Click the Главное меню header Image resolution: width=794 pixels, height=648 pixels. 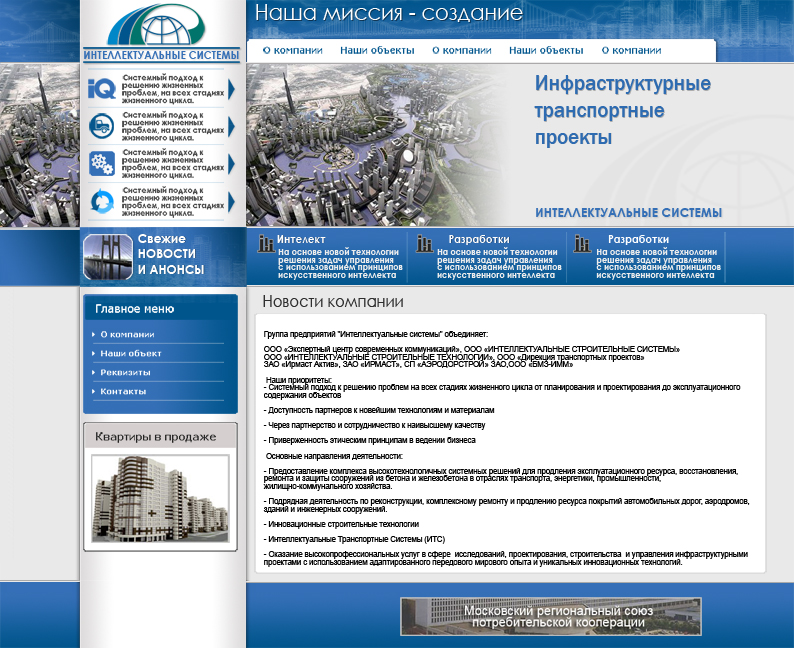135,309
